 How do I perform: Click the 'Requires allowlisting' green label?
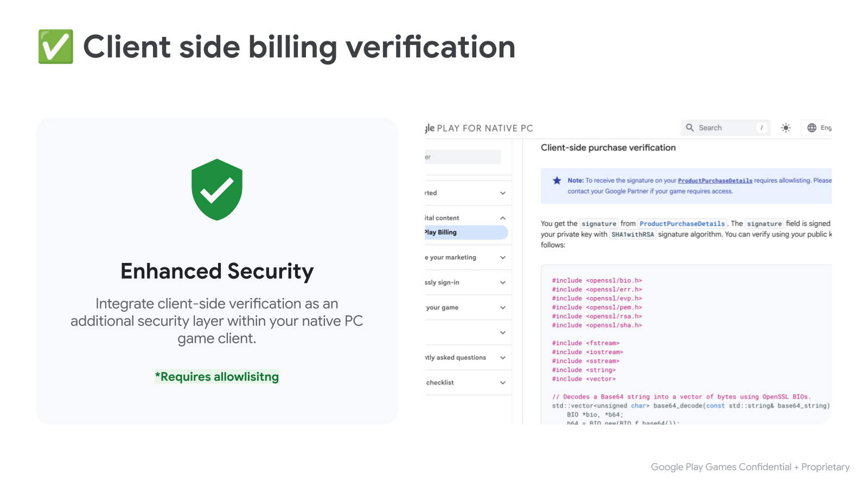pos(217,376)
